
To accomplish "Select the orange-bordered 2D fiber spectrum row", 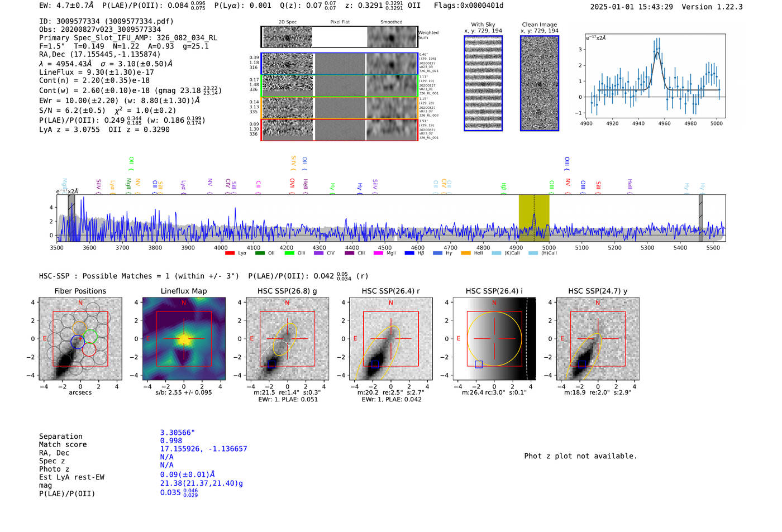I will click(339, 108).
